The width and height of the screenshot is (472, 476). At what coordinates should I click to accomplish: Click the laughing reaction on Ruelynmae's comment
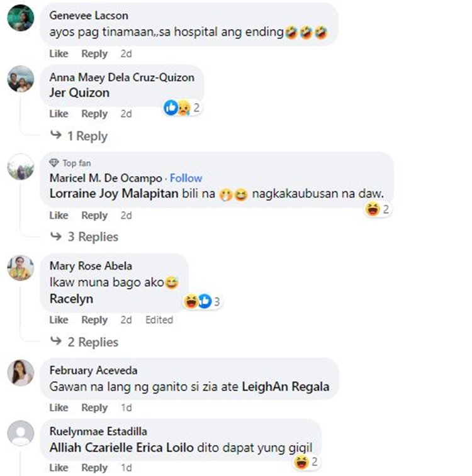[301, 462]
